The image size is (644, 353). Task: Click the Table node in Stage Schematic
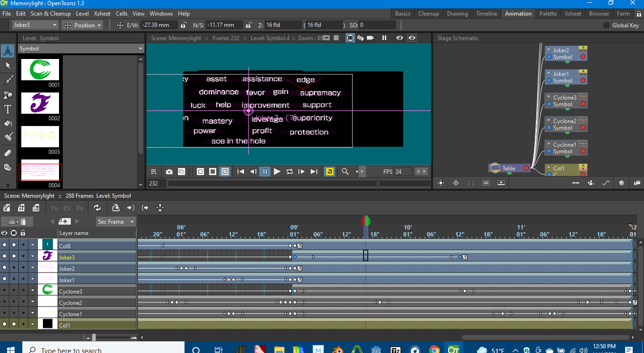coord(509,168)
